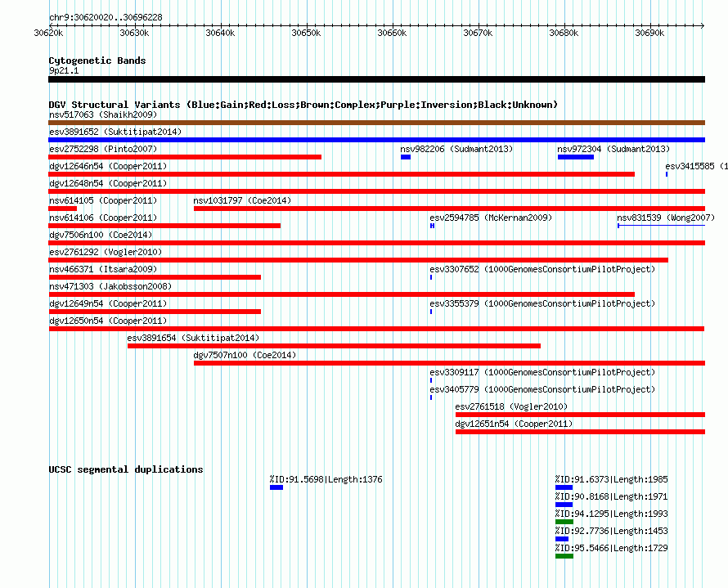Open nsv466371 (Itsara2009) variant
The width and height of the screenshot is (728, 588).
(103, 269)
